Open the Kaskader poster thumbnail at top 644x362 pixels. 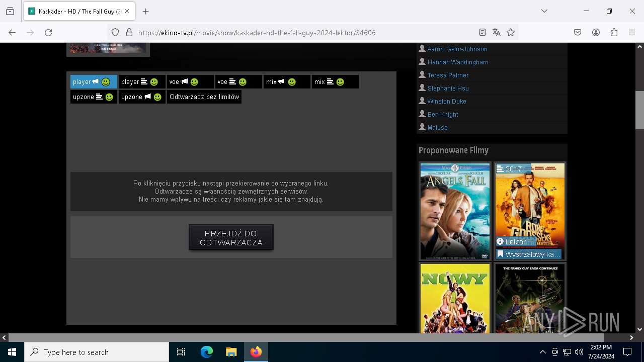[x=108, y=48]
